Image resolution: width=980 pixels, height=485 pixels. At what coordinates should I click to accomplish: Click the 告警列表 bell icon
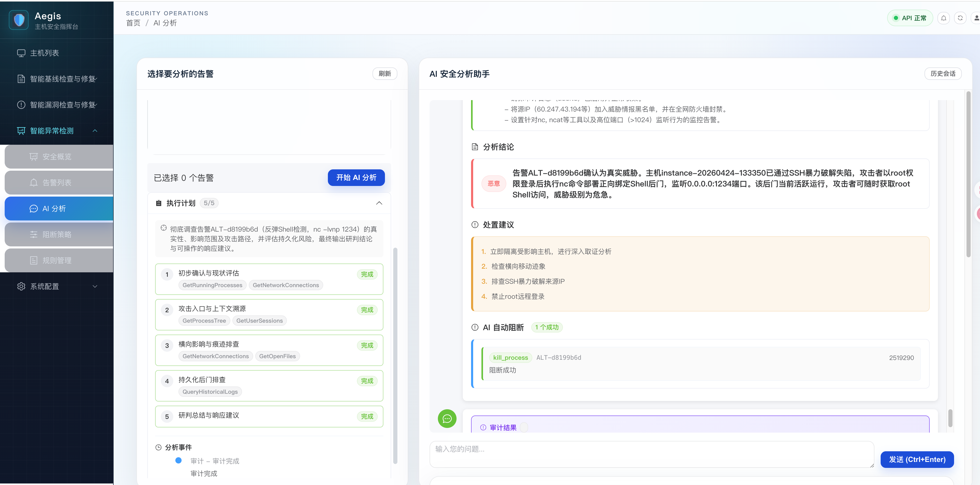tap(34, 183)
